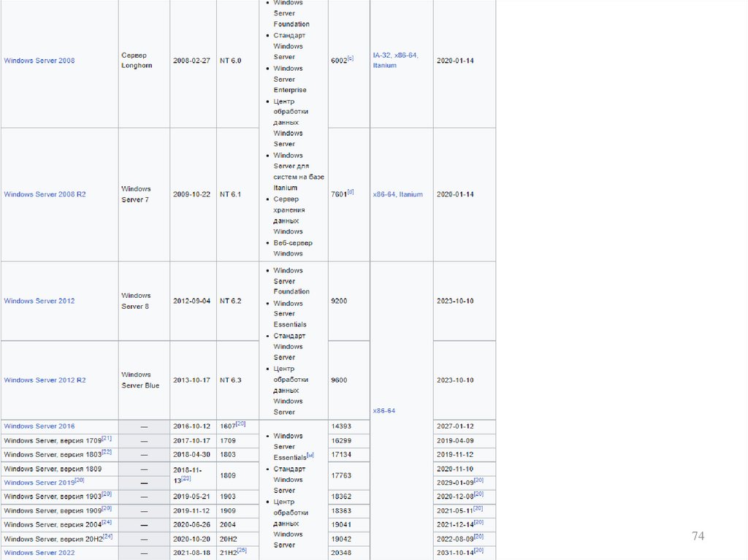
Task: Click the x86-64 link spanning 2012–2022 rows
Action: (x=384, y=411)
